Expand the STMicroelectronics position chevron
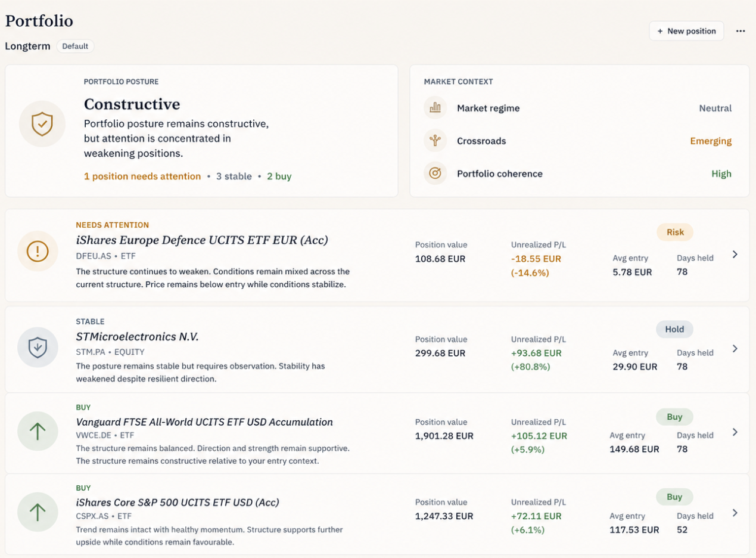This screenshot has height=558, width=756. 735,349
